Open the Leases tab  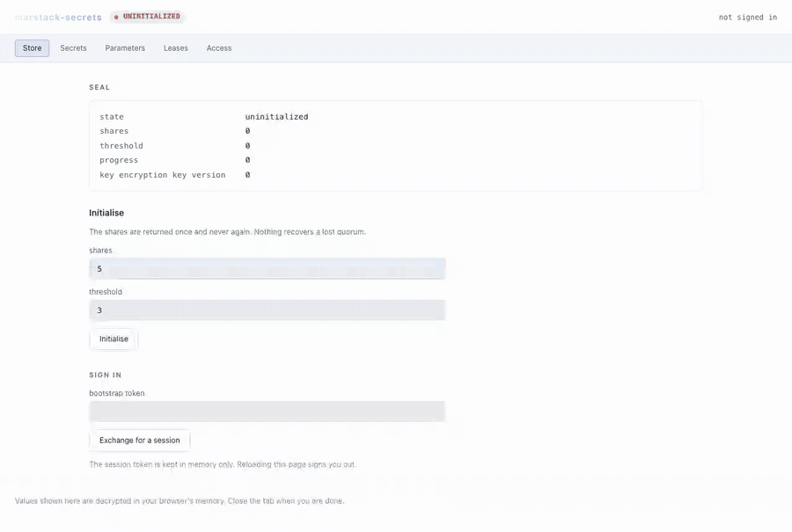pyautogui.click(x=176, y=48)
